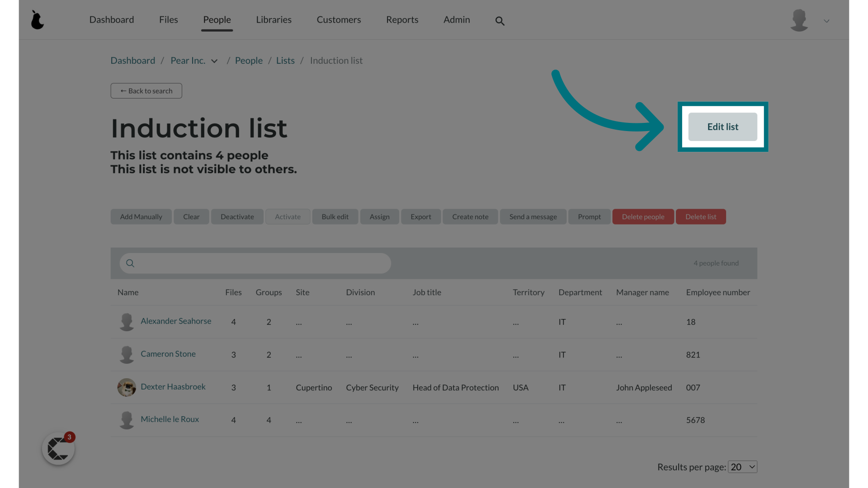Click Back to search button
The height and width of the screenshot is (488, 868).
pos(146,90)
